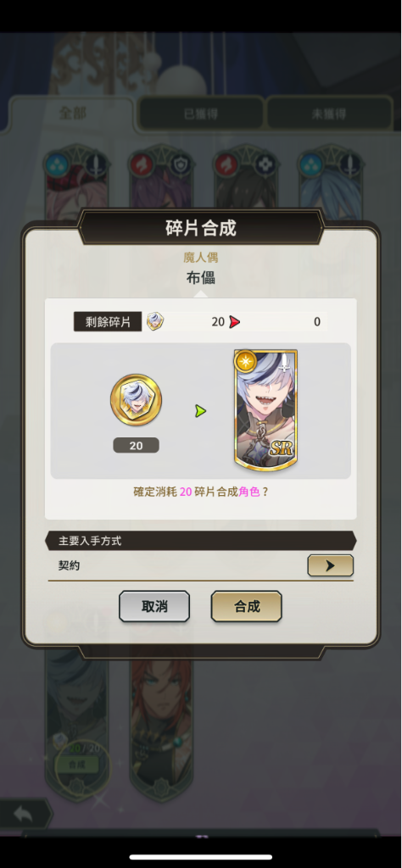Tap the gold 布儡 fragment coin icon

coord(137,399)
